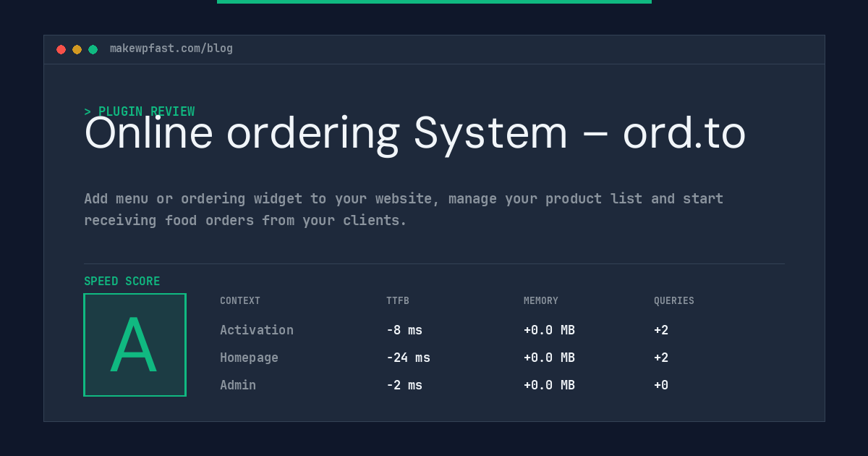Click the Admin row memory value
Image resolution: width=868 pixels, height=456 pixels.
click(x=549, y=385)
